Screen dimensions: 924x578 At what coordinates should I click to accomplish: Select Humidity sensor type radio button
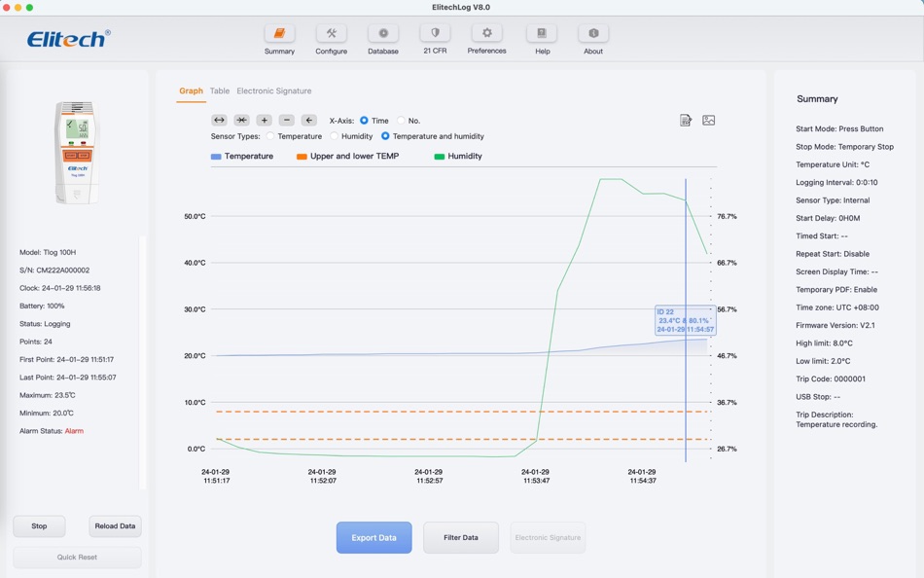(x=335, y=136)
